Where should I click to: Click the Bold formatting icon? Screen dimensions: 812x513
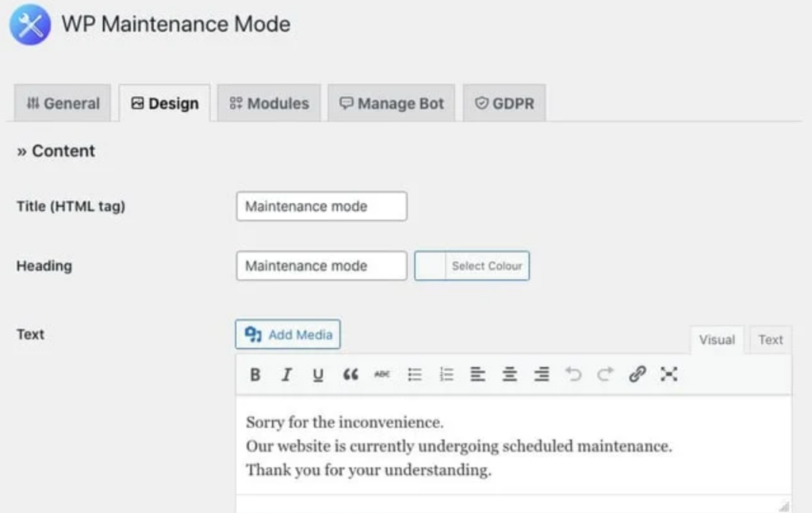255,374
